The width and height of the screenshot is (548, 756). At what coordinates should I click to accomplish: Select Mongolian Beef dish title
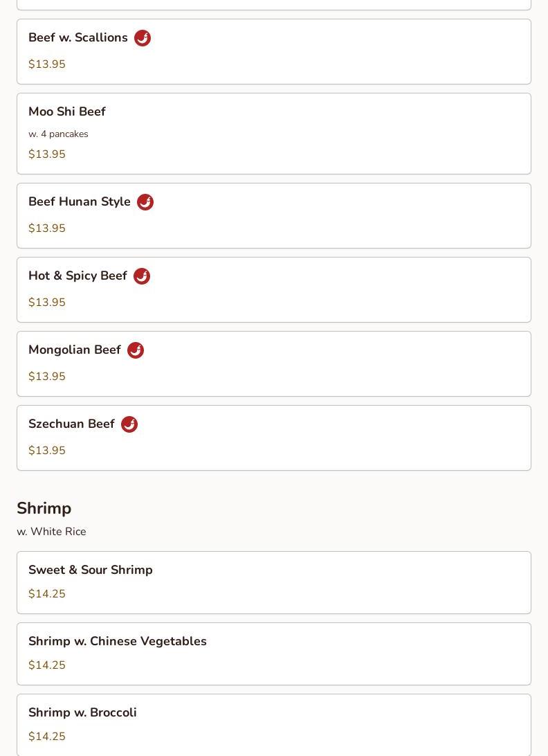tap(75, 350)
